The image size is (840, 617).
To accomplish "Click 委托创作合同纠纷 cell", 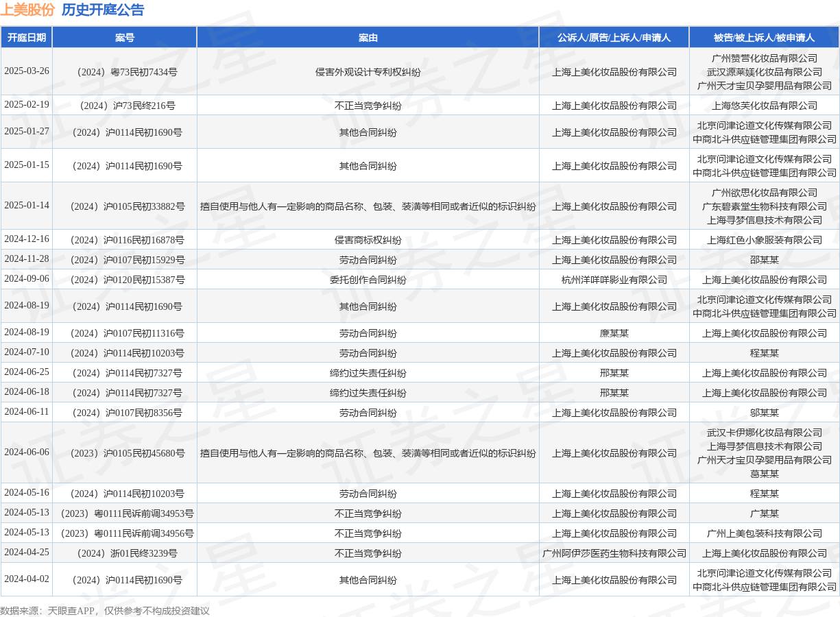I will point(368,280).
